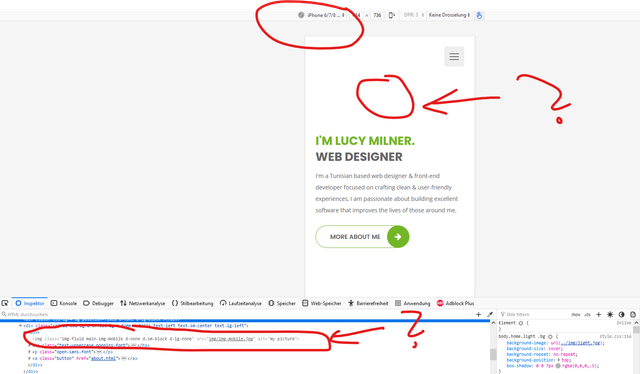Viewport: 640px width, 374px height.
Task: Open the Keine Drosselung throttling dropdown
Action: click(449, 15)
